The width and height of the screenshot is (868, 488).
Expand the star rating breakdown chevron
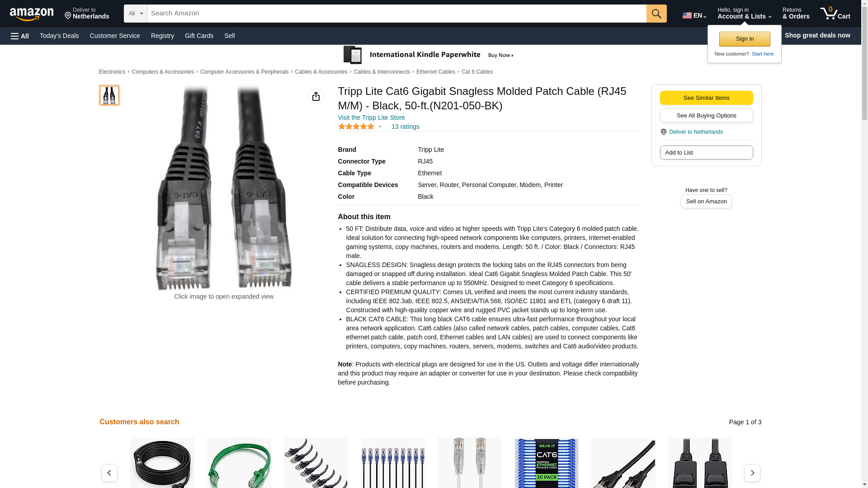(380, 127)
